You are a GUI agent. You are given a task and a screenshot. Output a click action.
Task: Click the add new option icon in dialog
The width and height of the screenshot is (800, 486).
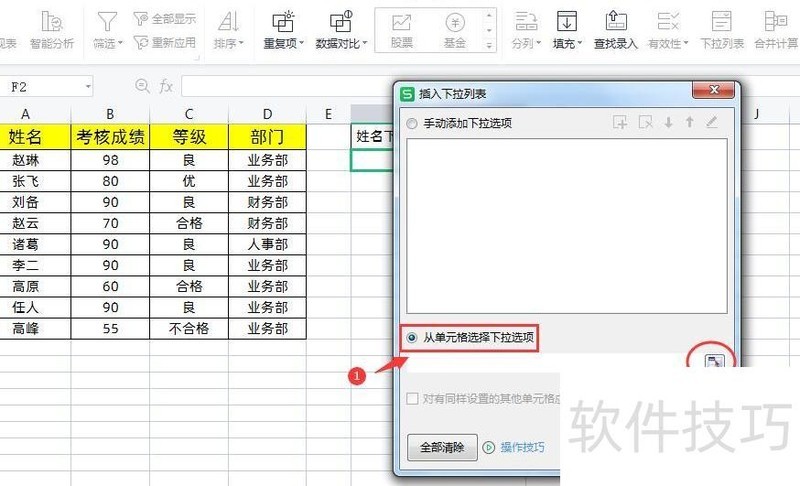point(620,122)
